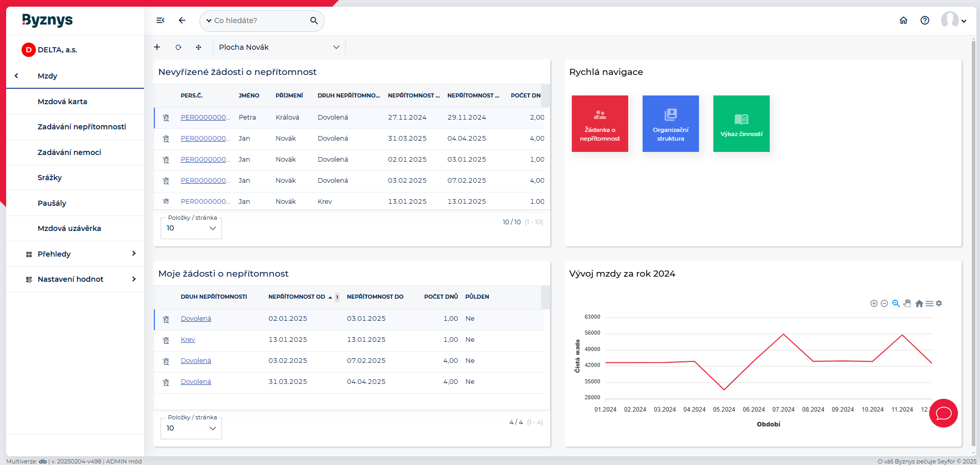Image resolution: width=980 pixels, height=465 pixels.
Task: Click the chart pan hand tool
Action: pyautogui.click(x=907, y=303)
